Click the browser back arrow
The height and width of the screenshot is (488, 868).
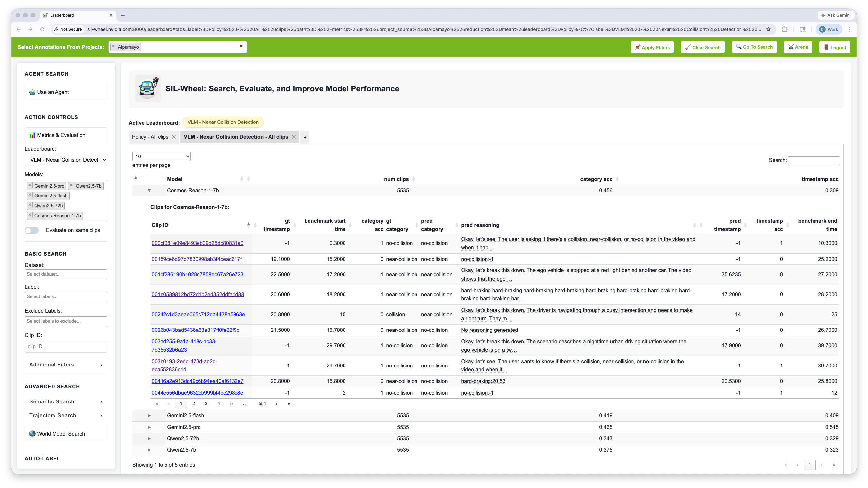click(18, 29)
